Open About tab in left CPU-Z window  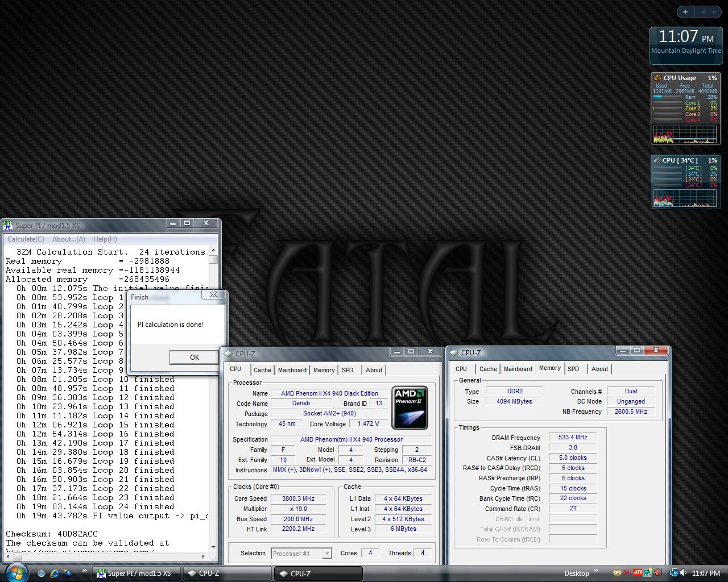click(x=374, y=370)
